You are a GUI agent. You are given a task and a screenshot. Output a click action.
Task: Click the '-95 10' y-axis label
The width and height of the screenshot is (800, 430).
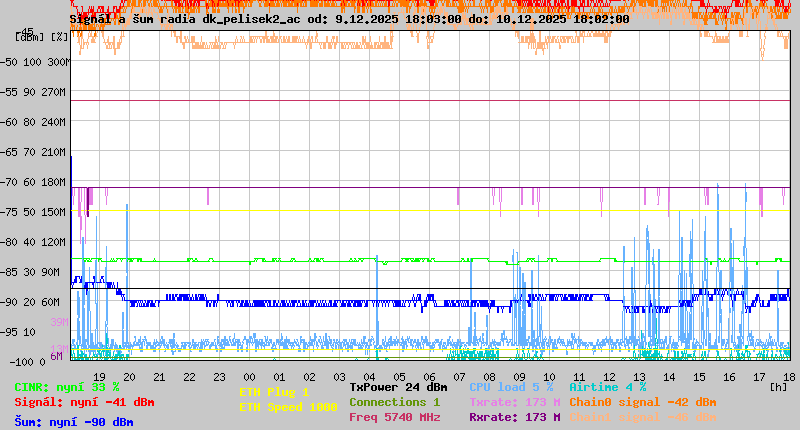point(18,332)
